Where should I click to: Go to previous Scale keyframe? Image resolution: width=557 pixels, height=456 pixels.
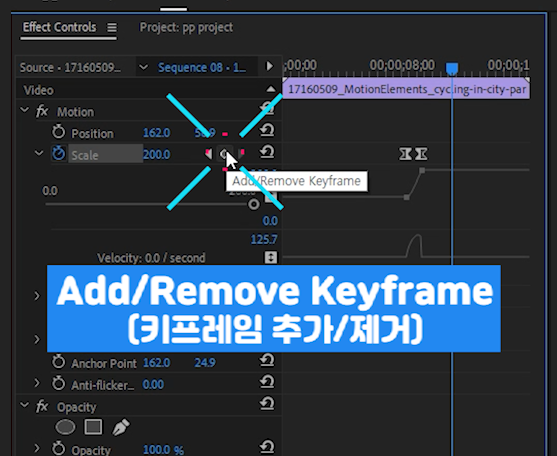point(208,154)
